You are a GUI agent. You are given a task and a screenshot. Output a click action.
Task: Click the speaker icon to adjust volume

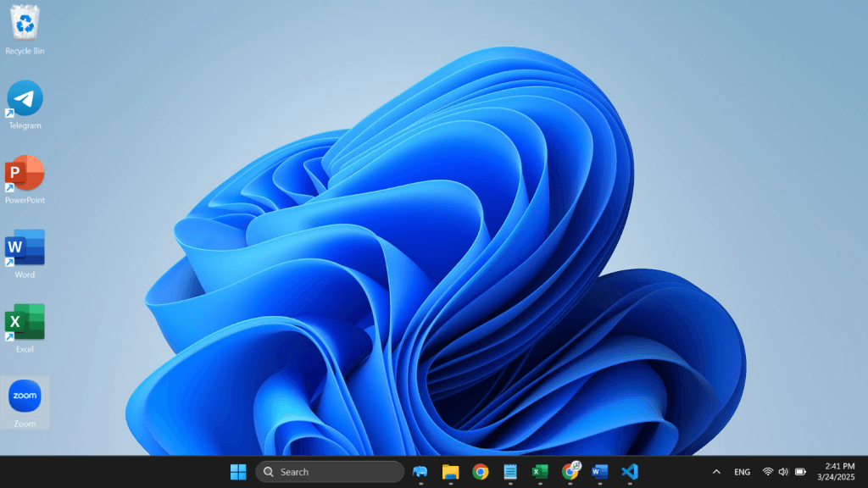[x=784, y=472]
